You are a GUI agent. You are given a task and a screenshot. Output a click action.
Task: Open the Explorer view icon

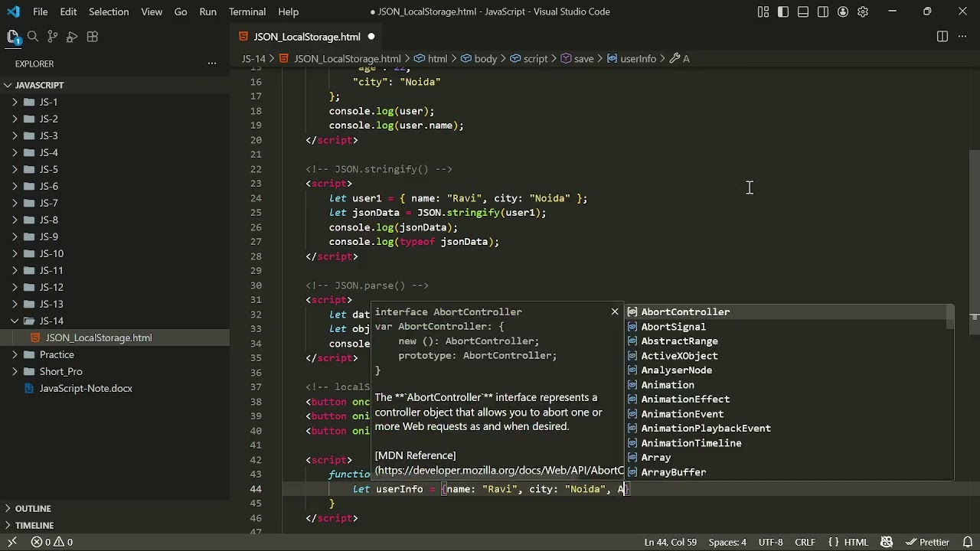coord(13,36)
